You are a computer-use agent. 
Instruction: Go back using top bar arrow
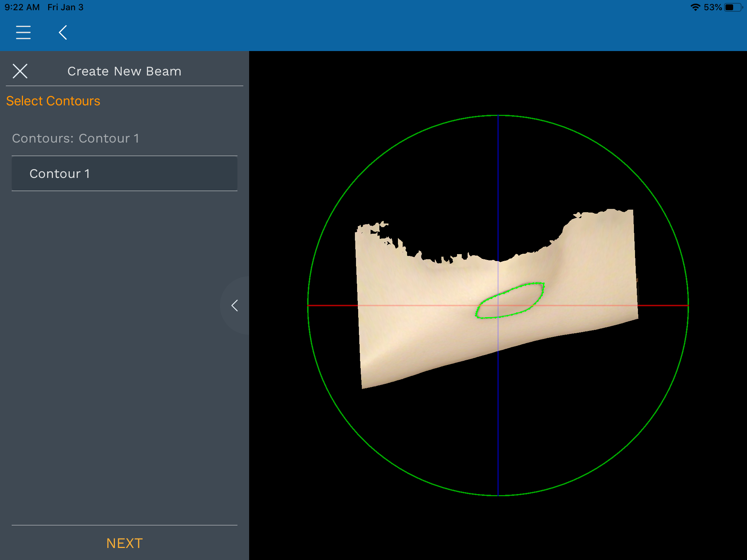(63, 32)
